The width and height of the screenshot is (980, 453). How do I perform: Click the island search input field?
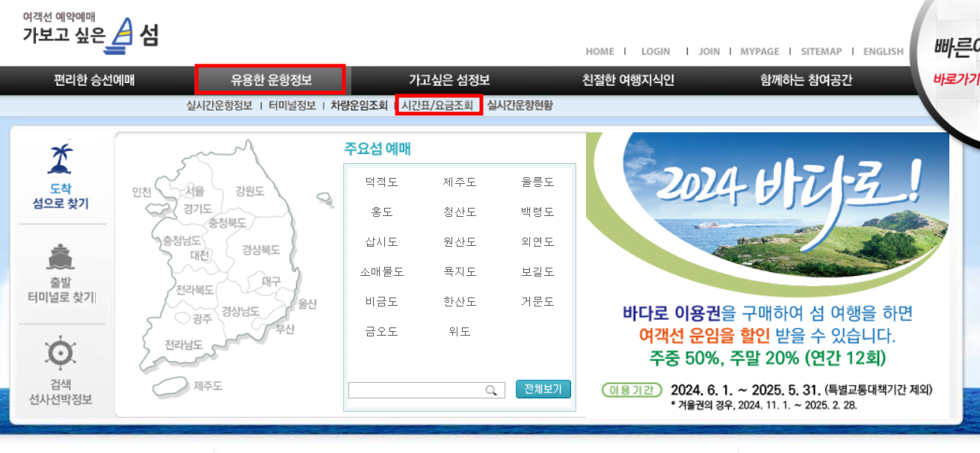coord(419,389)
